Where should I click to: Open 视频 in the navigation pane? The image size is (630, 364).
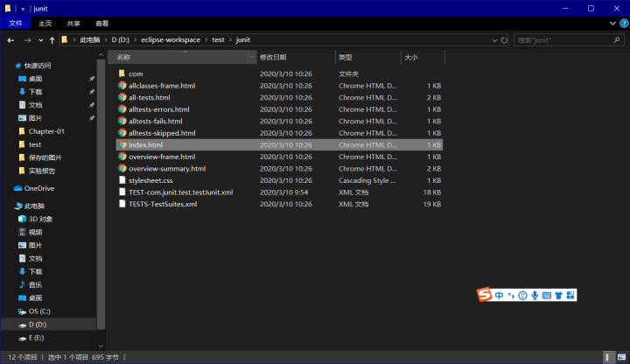(x=35, y=232)
